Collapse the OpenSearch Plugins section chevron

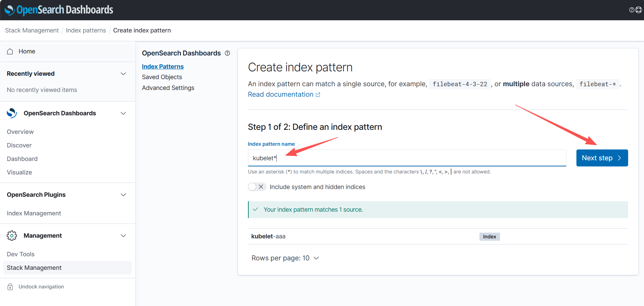pos(123,195)
